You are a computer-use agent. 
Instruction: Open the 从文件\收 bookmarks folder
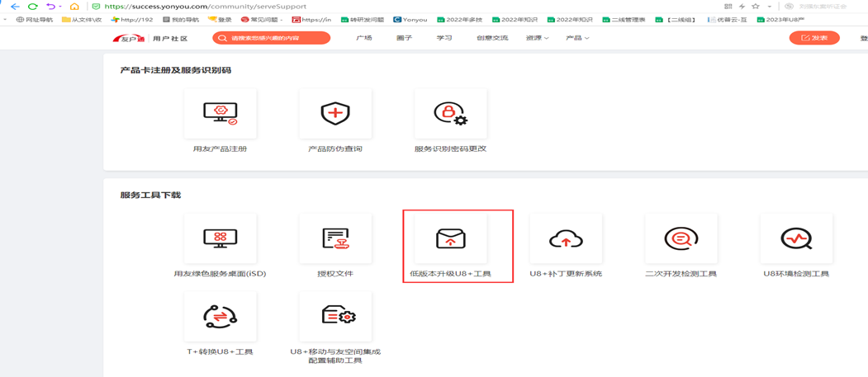82,19
